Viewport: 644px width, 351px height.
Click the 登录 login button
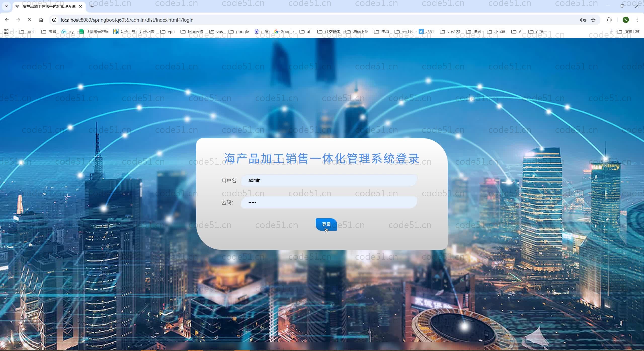[x=326, y=224]
